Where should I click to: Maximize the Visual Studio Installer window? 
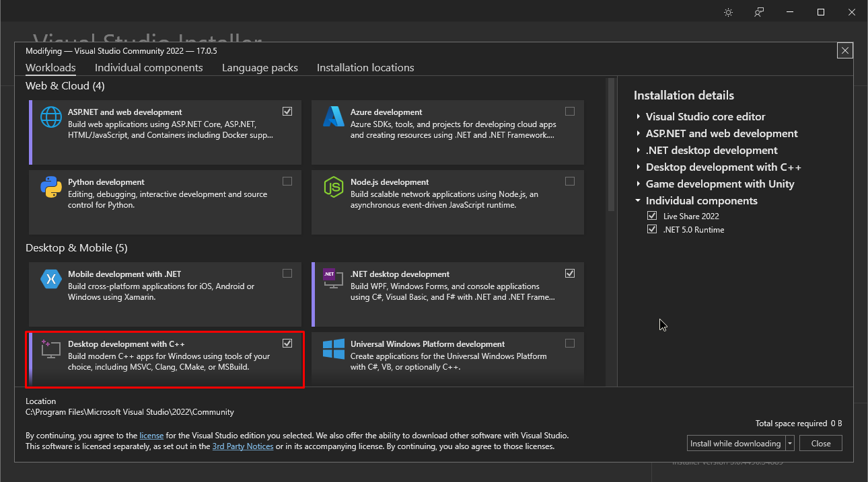[821, 12]
